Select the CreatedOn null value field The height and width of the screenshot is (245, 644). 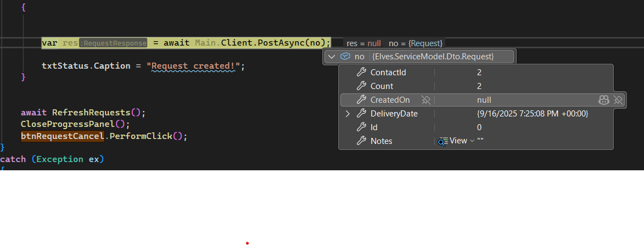tap(484, 100)
